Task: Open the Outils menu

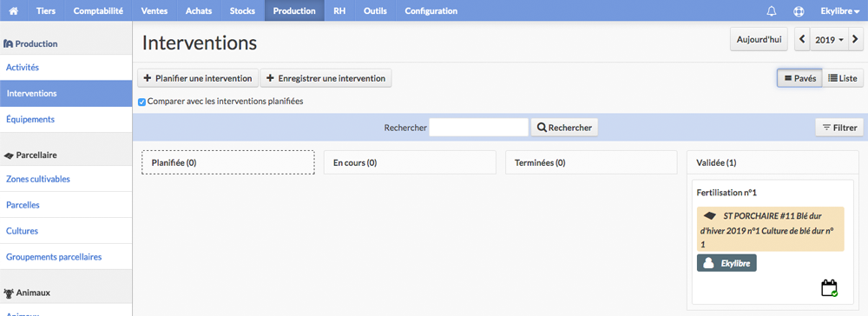Action: 375,11
